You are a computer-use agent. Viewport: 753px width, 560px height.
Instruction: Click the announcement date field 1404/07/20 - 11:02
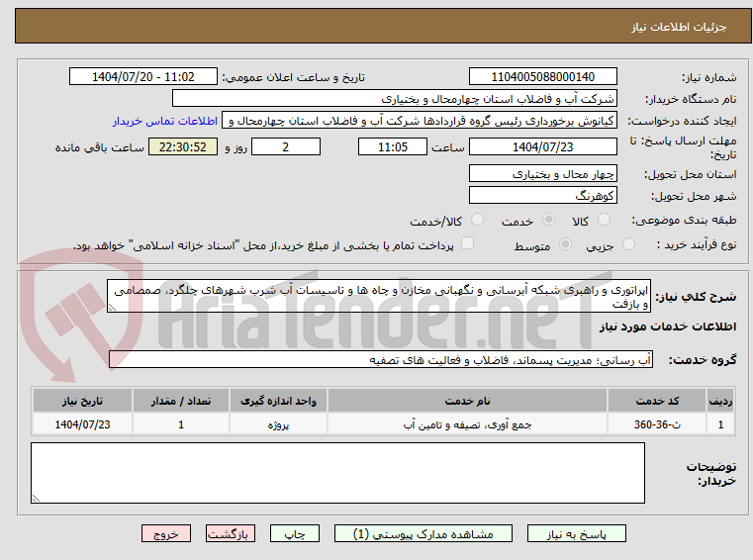tap(143, 77)
